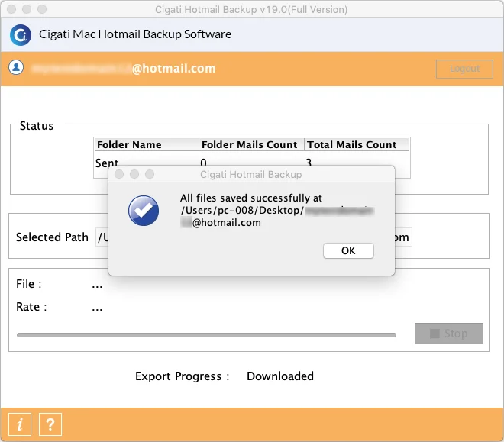Click the main window title bar text

click(x=251, y=10)
